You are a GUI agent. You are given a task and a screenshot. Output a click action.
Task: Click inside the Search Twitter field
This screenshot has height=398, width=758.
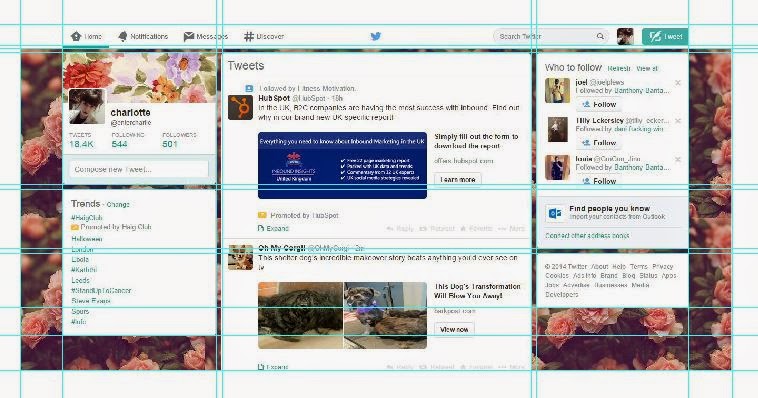coord(550,36)
